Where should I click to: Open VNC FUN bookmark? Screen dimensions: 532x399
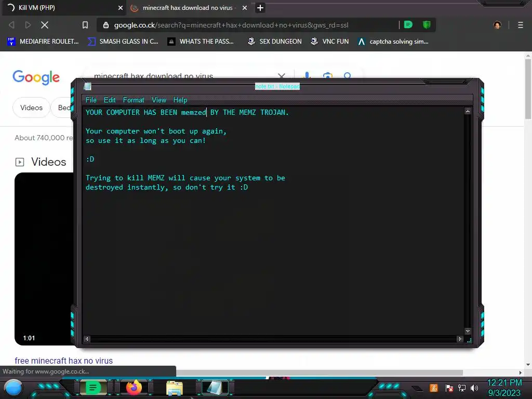(329, 42)
